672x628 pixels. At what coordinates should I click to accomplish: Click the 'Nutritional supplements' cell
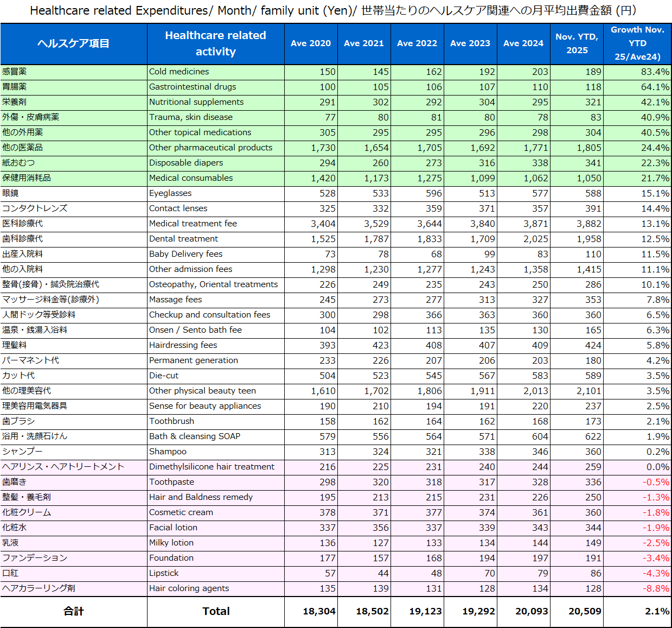pyautogui.click(x=196, y=102)
